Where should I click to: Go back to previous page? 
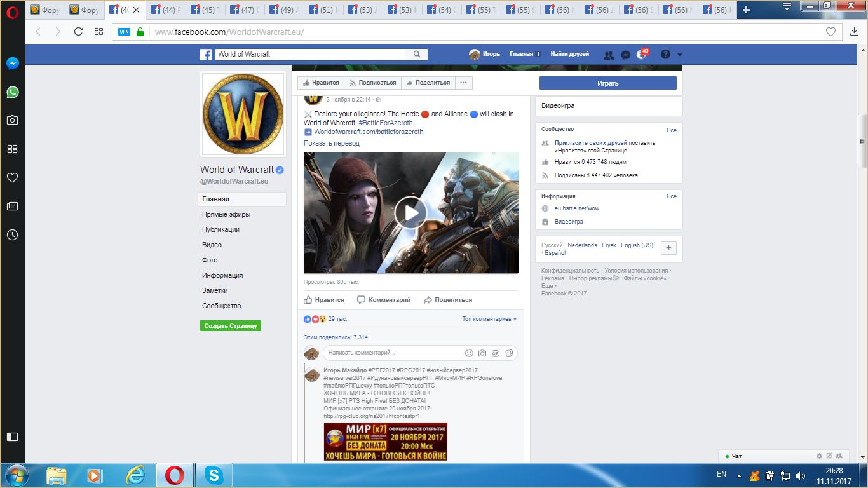38,32
